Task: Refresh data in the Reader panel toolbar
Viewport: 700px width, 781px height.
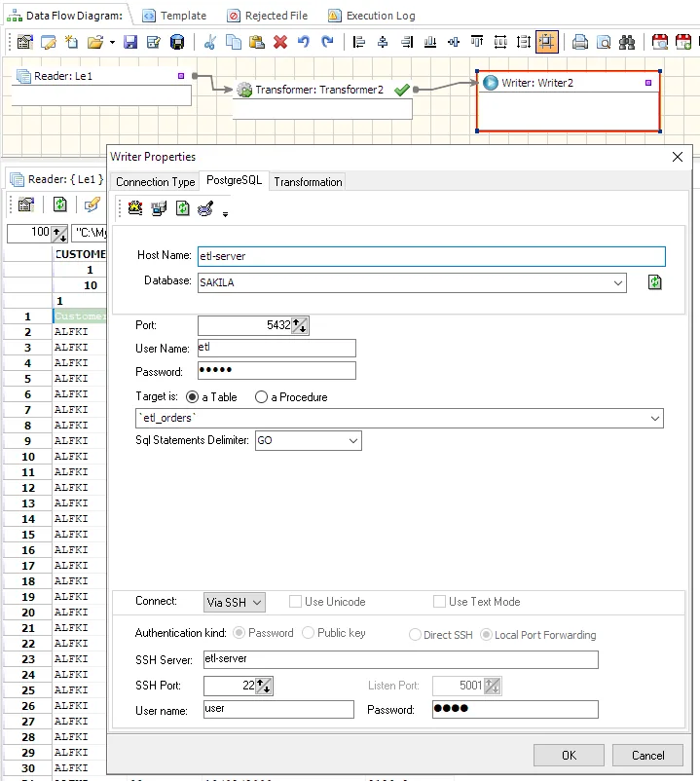Action: [59, 205]
